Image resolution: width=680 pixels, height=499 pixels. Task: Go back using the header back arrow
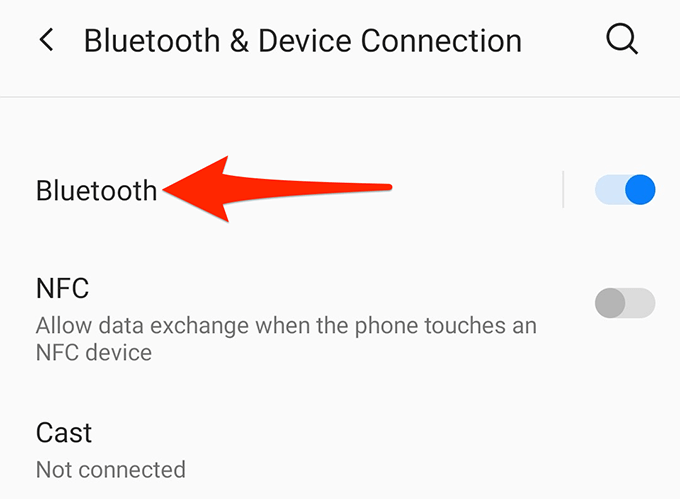point(46,40)
